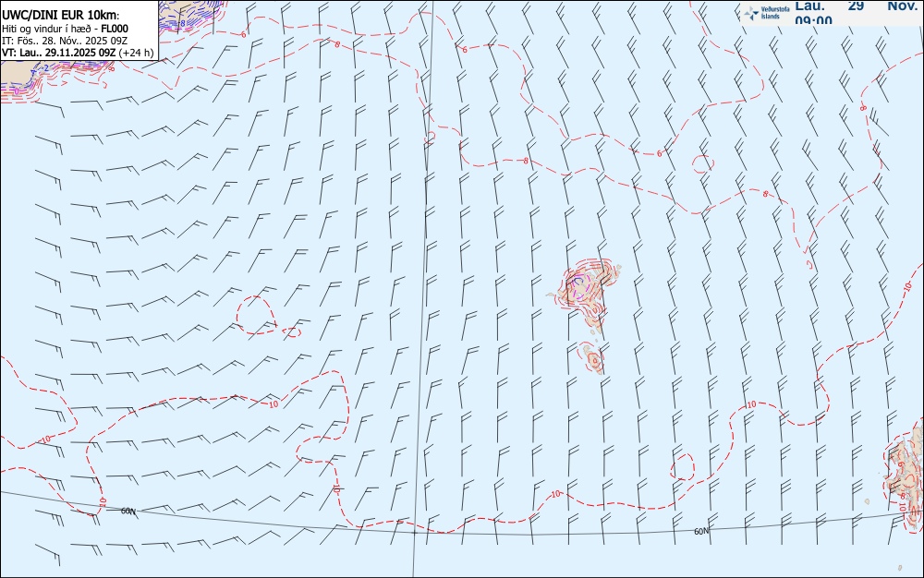This screenshot has width=924, height=578.
Task: Select the 'UWC/DINI EUR 10km:' legend title
Action: point(61,16)
